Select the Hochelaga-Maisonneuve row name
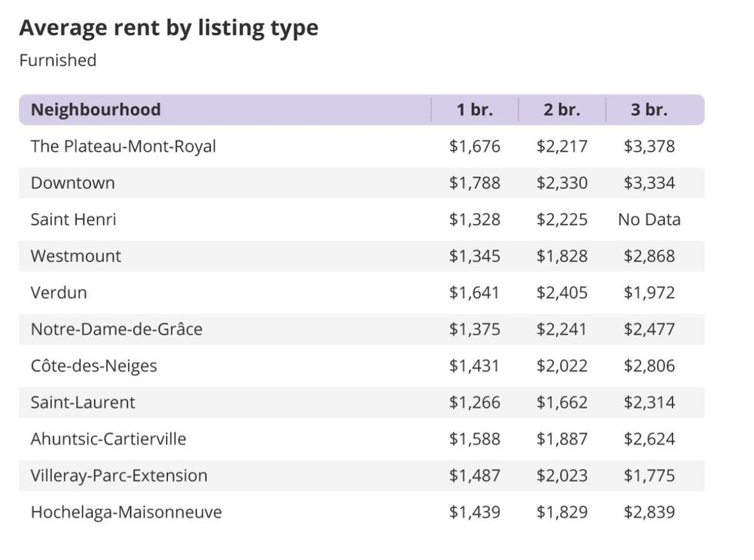The image size is (754, 560). tap(125, 512)
